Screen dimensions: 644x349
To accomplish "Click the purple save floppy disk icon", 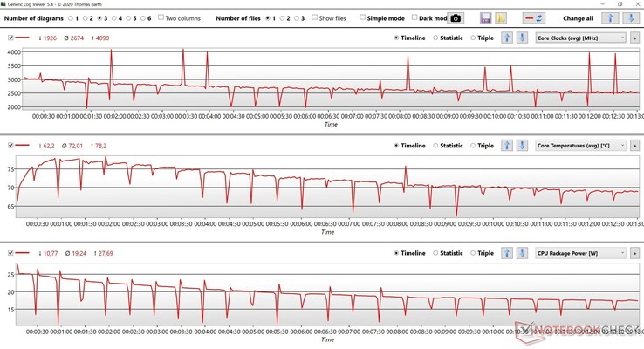I will point(486,17).
